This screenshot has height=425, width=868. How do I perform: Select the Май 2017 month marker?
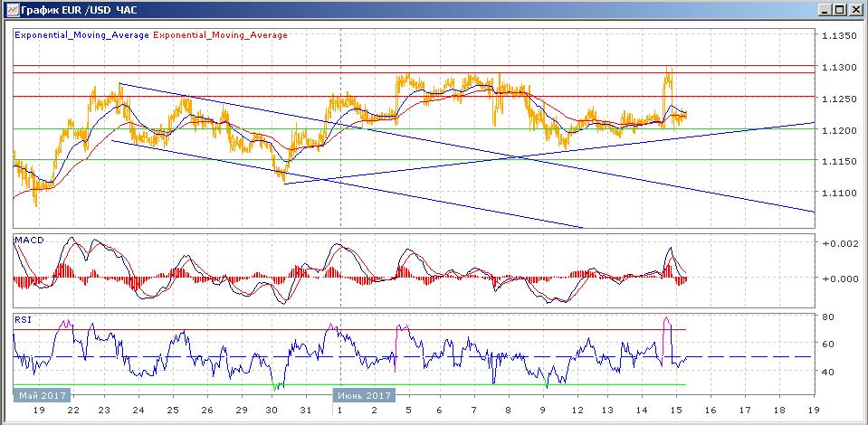click(42, 395)
